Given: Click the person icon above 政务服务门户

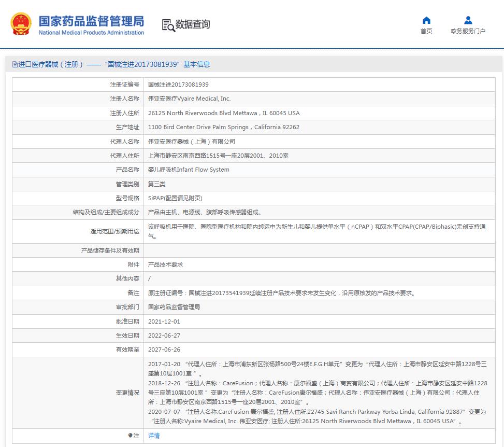Looking at the screenshot, I should pos(468,20).
